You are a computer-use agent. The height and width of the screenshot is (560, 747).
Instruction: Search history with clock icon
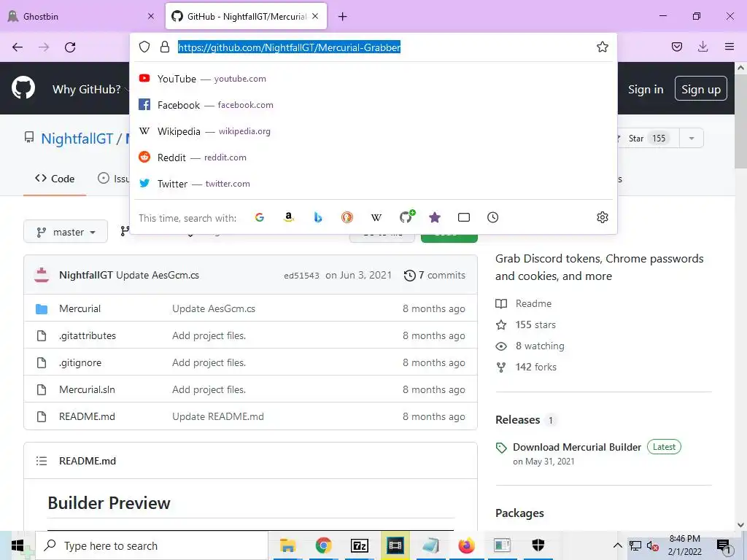(x=492, y=217)
